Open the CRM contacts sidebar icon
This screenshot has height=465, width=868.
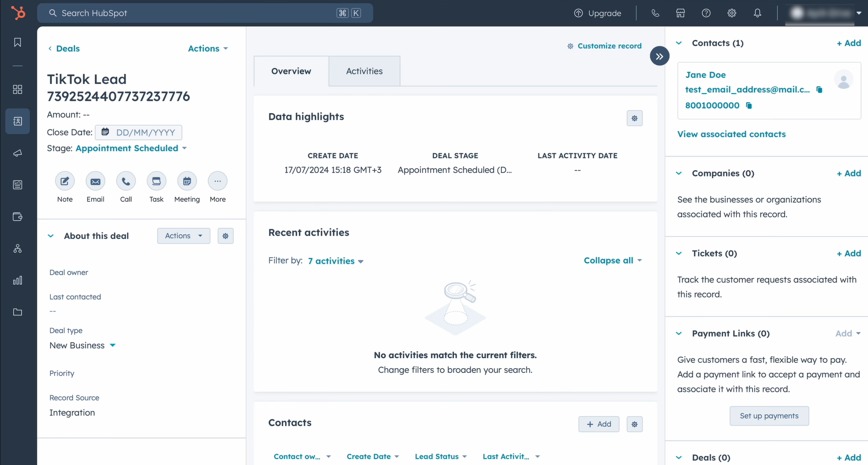click(17, 121)
